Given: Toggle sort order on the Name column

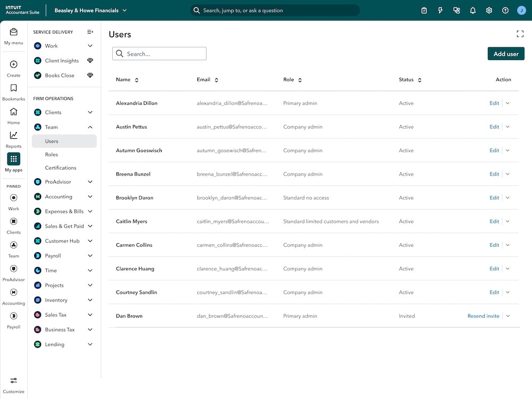Looking at the screenshot, I should pyautogui.click(x=137, y=79).
